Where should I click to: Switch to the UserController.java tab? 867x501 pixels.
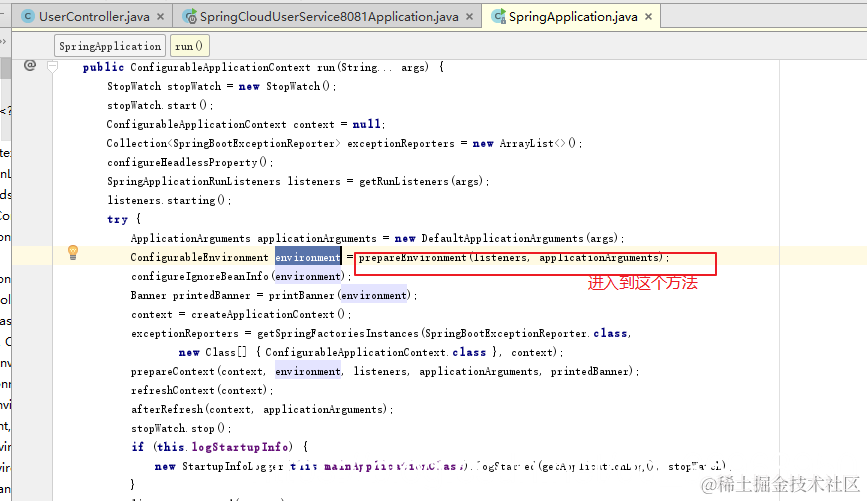pos(92,17)
